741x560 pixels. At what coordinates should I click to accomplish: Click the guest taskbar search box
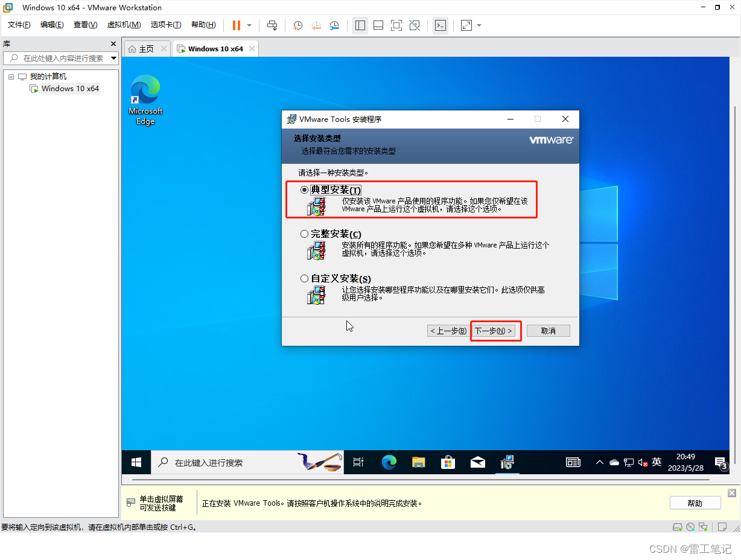click(x=247, y=462)
